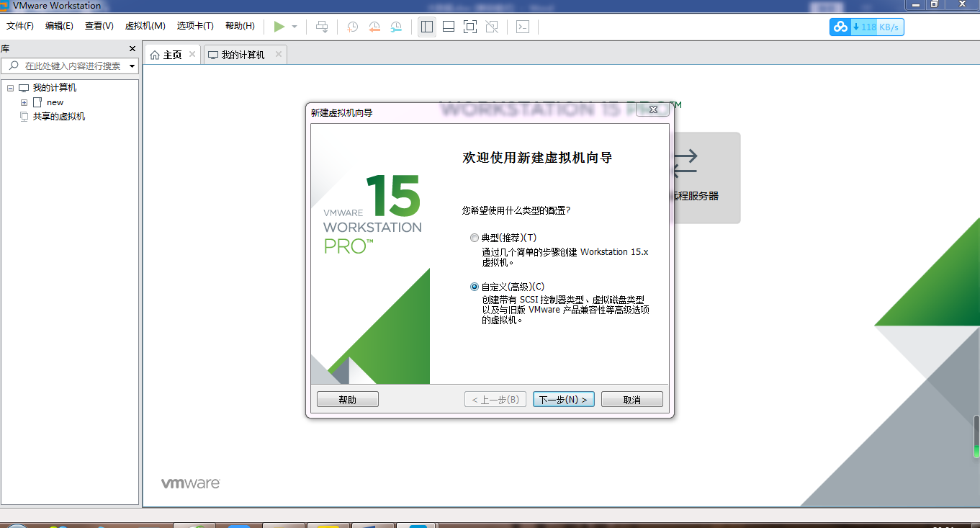The image size is (980, 528).
Task: Select 我的计算机 in the library tree
Action: 55,88
